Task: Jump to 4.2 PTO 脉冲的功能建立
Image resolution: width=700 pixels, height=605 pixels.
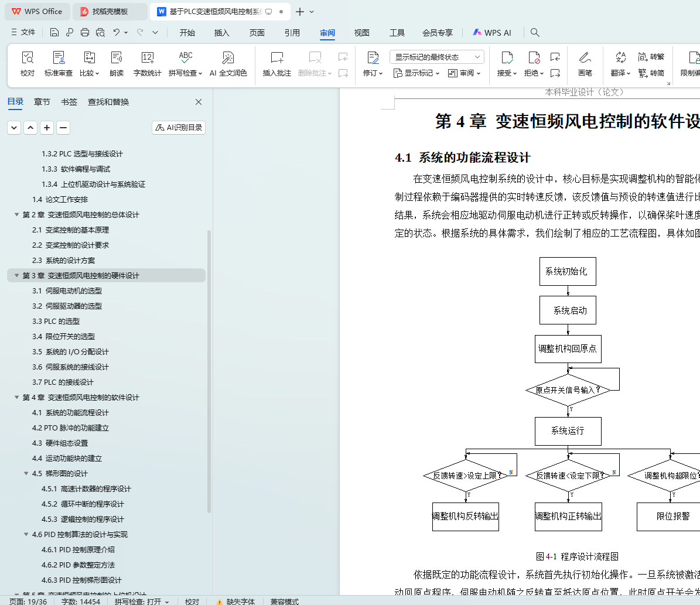Action: click(x=70, y=428)
